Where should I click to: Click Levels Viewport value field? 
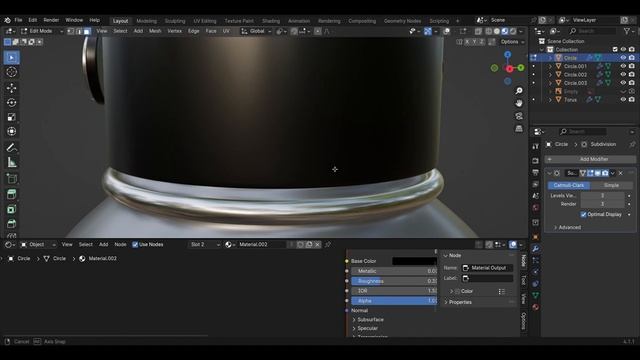pyautogui.click(x=602, y=196)
